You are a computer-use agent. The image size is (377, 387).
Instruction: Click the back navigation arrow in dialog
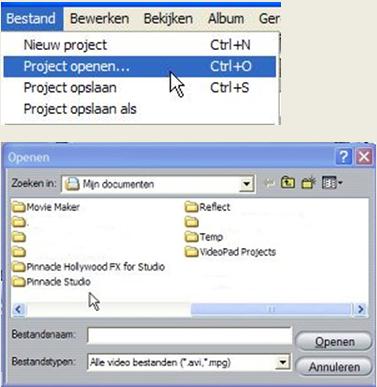coord(269,183)
